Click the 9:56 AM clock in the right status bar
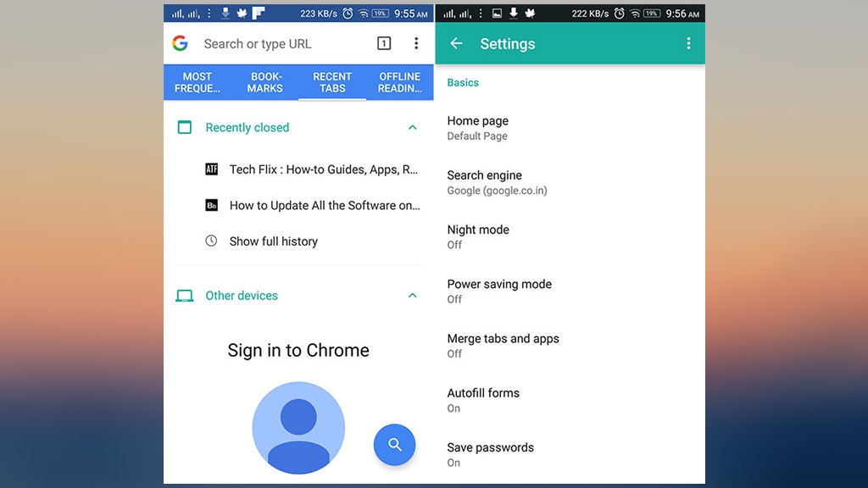Viewport: 868px width, 488px height. 682,14
